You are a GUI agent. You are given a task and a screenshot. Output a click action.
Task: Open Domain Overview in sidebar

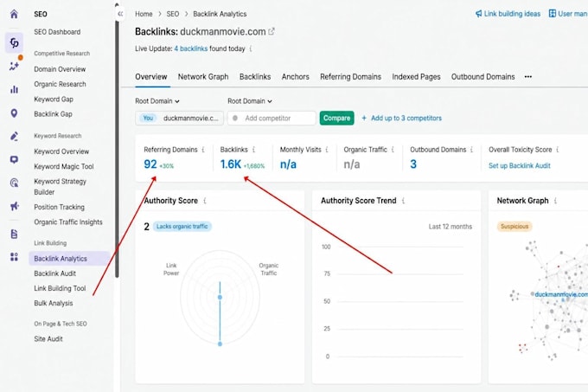pyautogui.click(x=60, y=69)
